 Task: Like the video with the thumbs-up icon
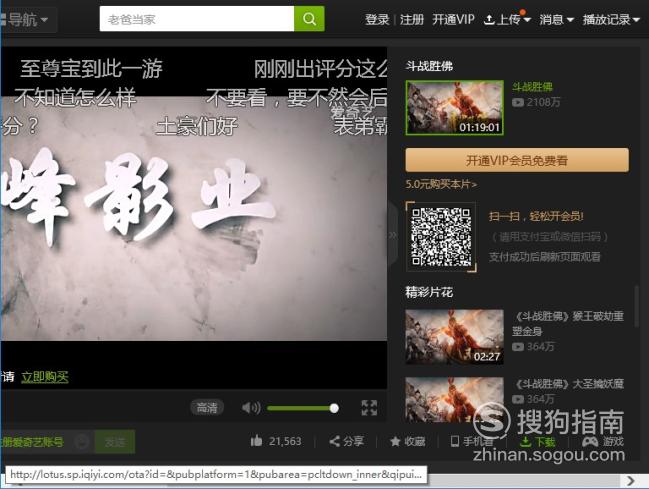point(257,441)
